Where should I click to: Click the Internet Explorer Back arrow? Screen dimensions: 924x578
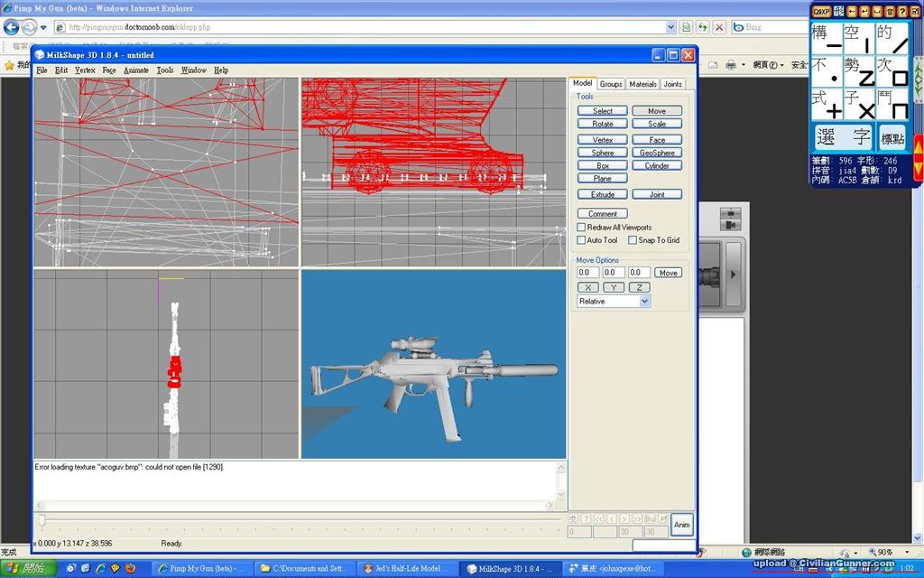click(x=12, y=27)
